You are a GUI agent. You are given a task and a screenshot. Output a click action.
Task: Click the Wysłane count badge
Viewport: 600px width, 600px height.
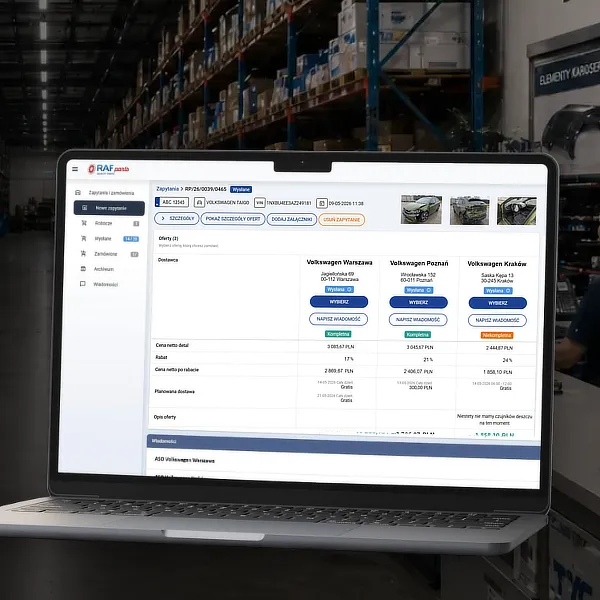tap(131, 239)
